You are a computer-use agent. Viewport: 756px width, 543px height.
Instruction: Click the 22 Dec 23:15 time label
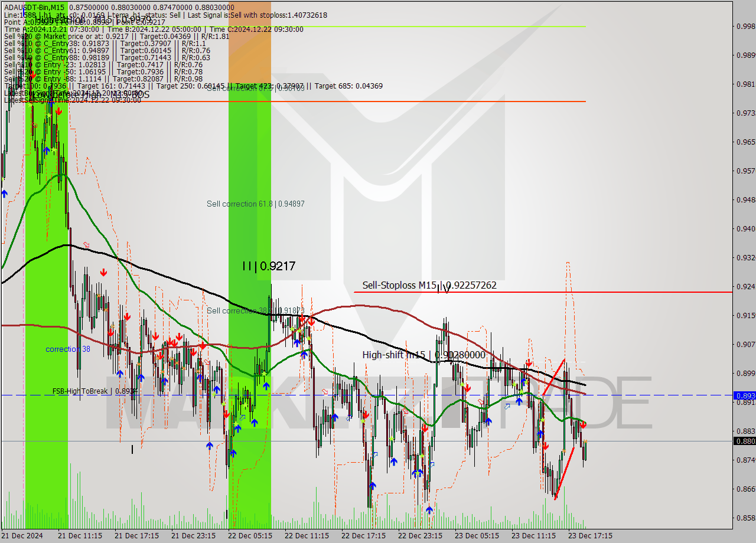click(420, 536)
